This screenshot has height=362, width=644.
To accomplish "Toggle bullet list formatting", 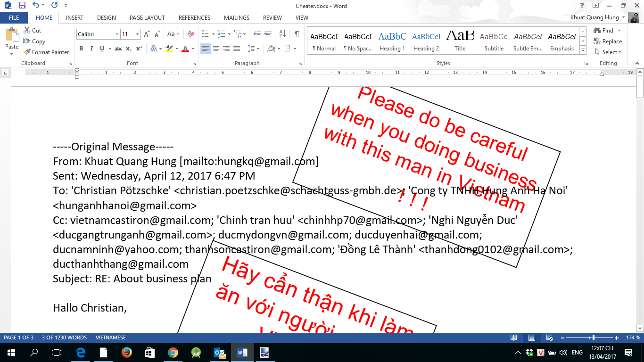I will coord(205,34).
